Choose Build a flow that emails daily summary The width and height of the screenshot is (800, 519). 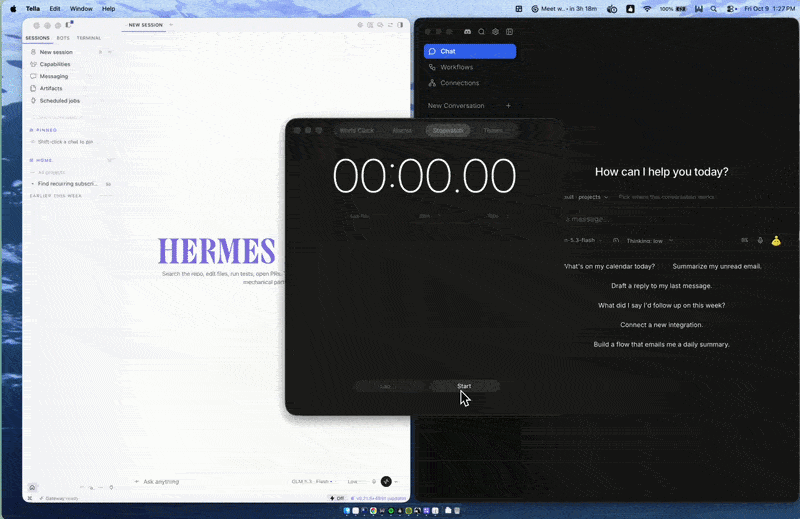pos(661,344)
